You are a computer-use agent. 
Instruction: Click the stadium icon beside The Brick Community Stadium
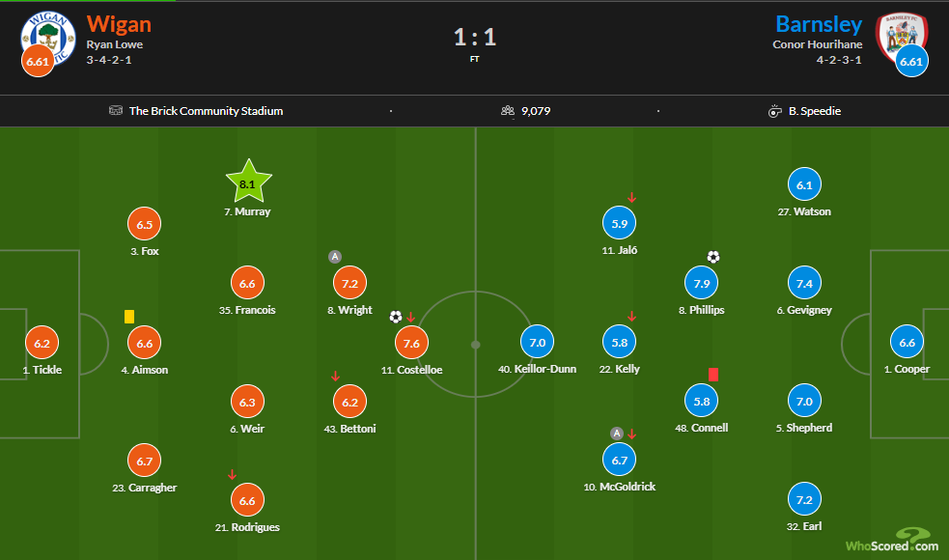[x=116, y=110]
